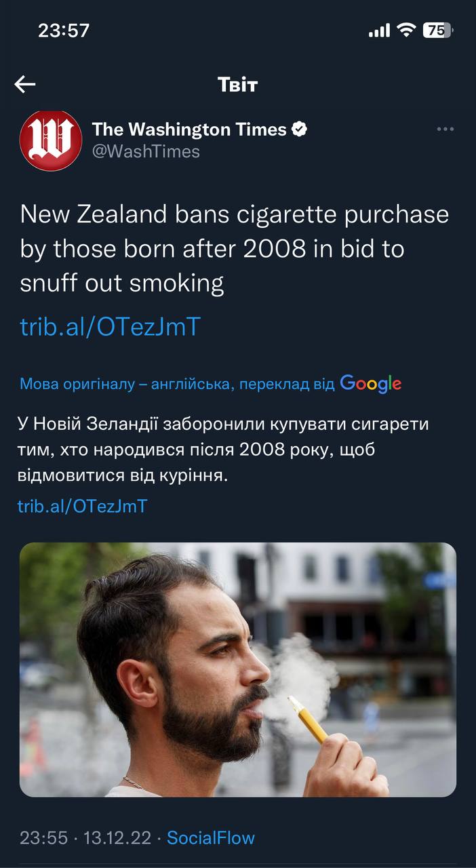Image resolution: width=476 pixels, height=868 pixels.
Task: Tap the battery indicator showing 75
Action: click(x=438, y=31)
